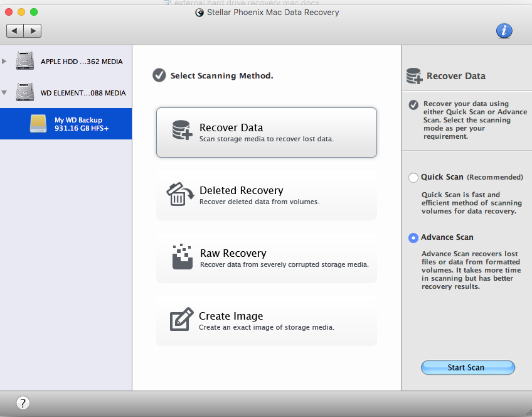Click the Recover Data database icon
The image size is (532, 417).
point(181,131)
